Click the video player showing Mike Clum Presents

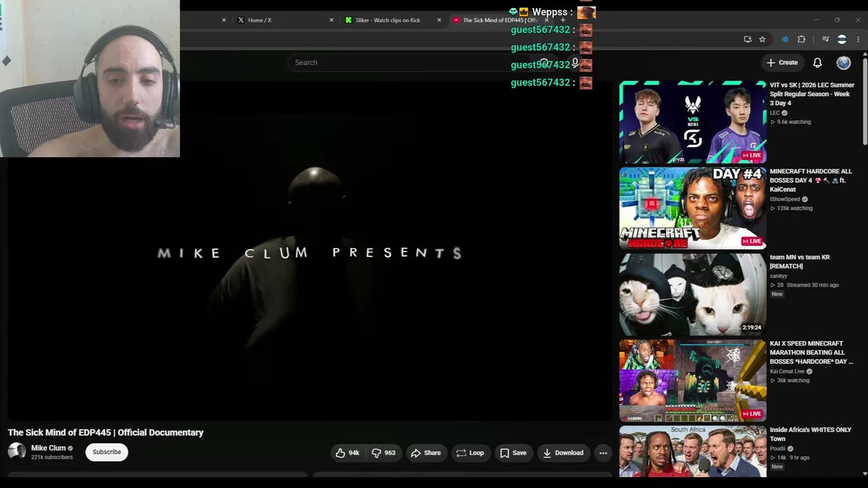[309, 251]
